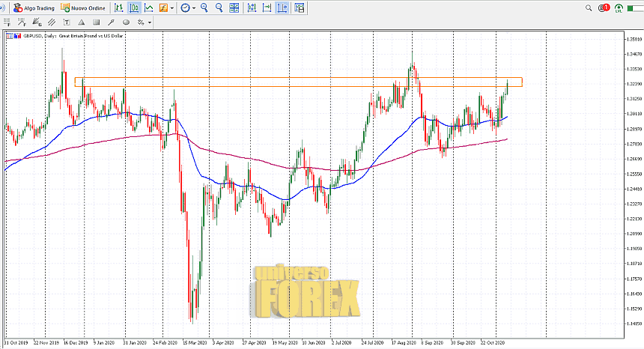Toggle chart auto scroll

tap(266, 7)
